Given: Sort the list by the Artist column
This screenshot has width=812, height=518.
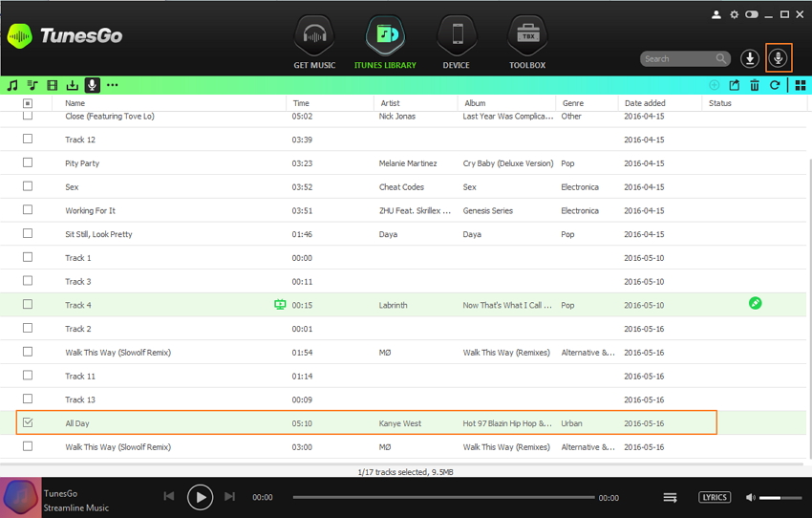Looking at the screenshot, I should tap(390, 103).
